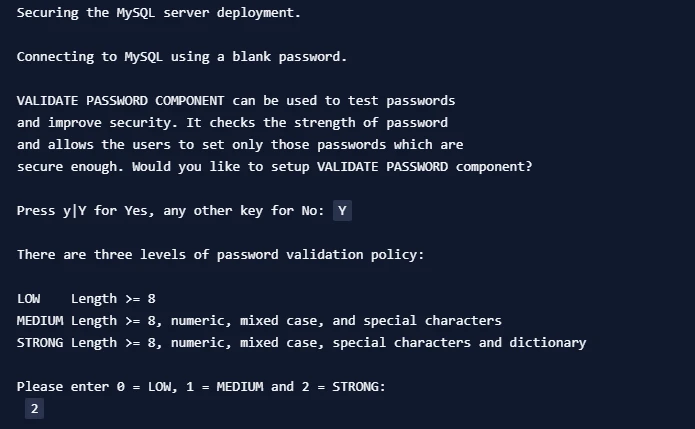Click the word 'dictionary' in STRONG line

[x=547, y=343]
